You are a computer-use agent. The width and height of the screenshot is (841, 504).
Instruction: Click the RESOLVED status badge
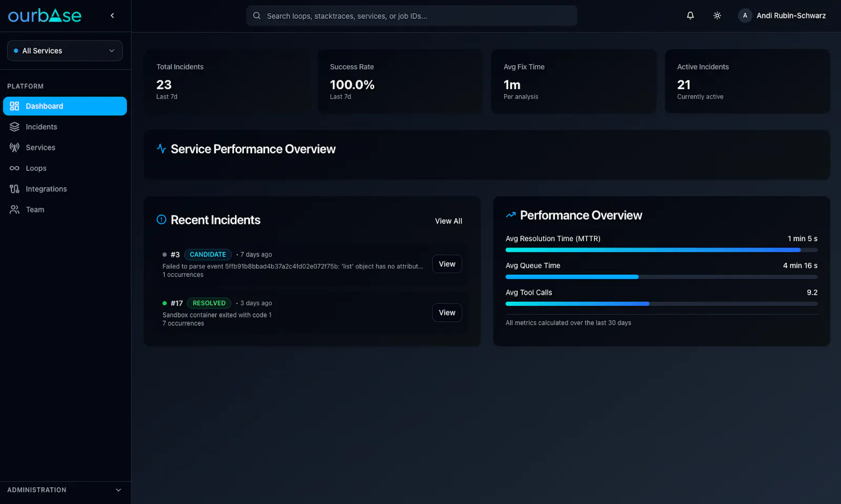coord(209,303)
